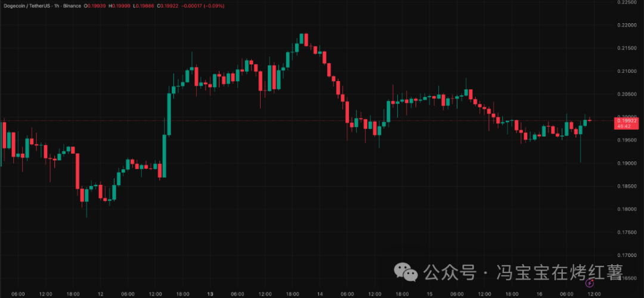Click the latest candle at the chart's right edge
The height and width of the screenshot is (298, 644).
click(590, 120)
